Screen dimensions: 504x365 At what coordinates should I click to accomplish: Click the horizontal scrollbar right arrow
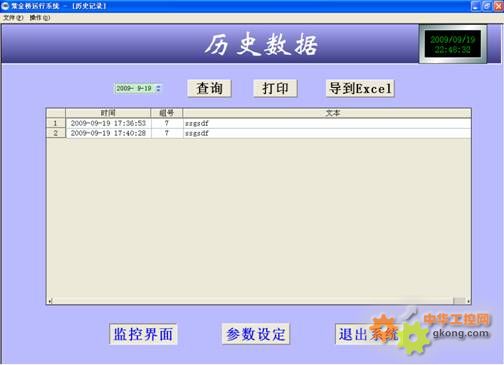pos(468,301)
